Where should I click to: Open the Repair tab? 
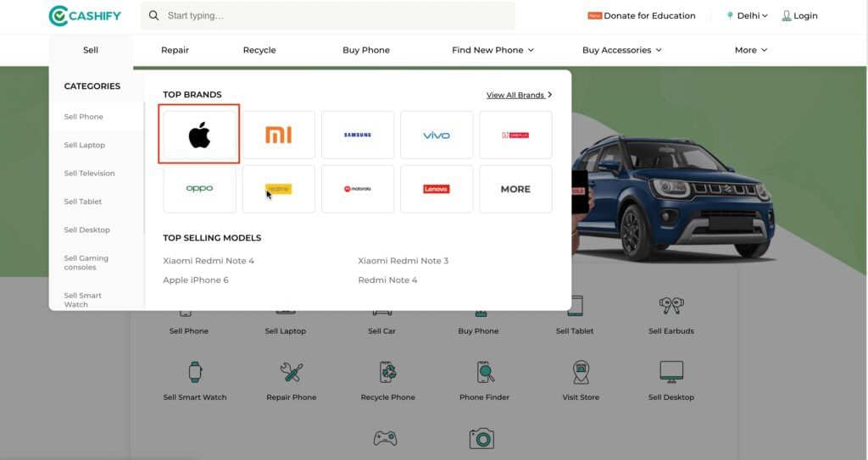coord(175,50)
